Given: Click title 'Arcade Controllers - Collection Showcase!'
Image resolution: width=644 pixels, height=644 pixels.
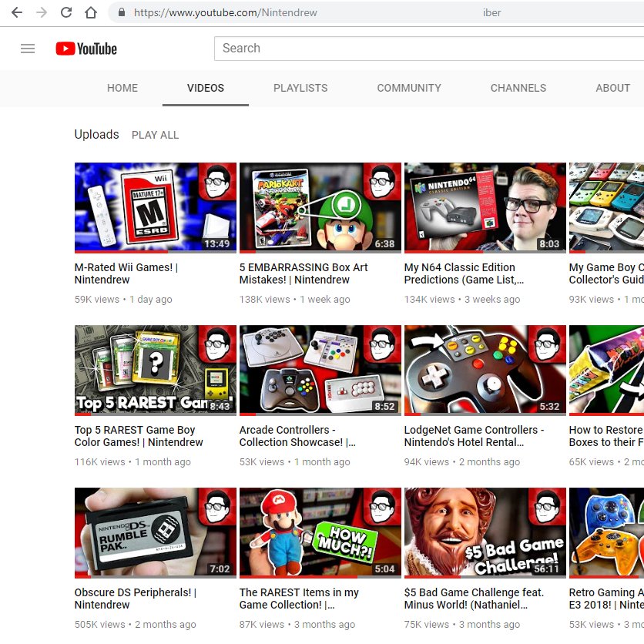Looking at the screenshot, I should [x=298, y=436].
